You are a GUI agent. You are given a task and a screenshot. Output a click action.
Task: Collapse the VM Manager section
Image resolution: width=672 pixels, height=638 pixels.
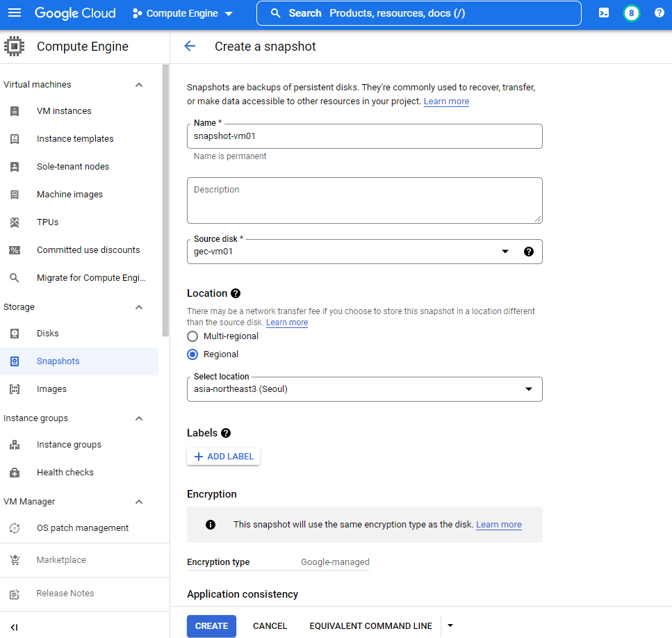tap(139, 502)
